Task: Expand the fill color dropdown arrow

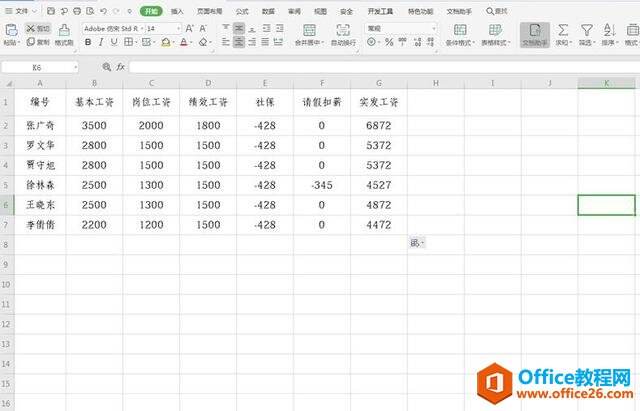Action: point(173,42)
